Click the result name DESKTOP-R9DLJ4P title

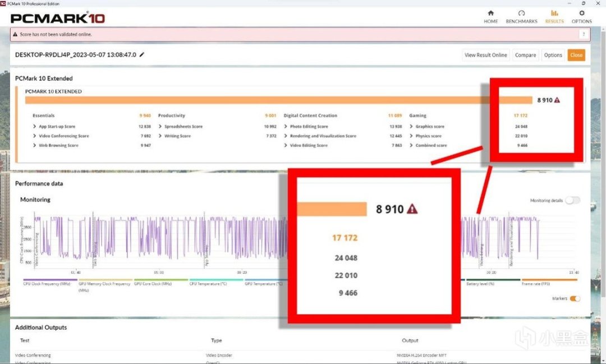click(x=75, y=55)
